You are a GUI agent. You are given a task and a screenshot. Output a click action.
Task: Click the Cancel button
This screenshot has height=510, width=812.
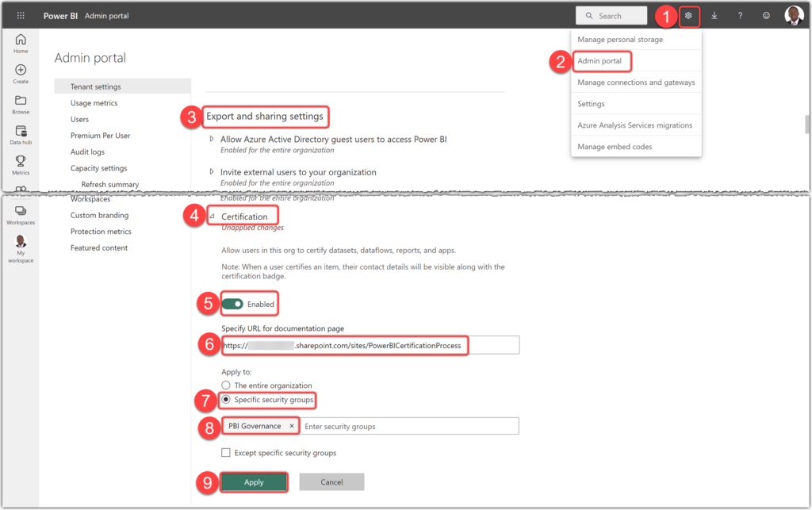(331, 482)
